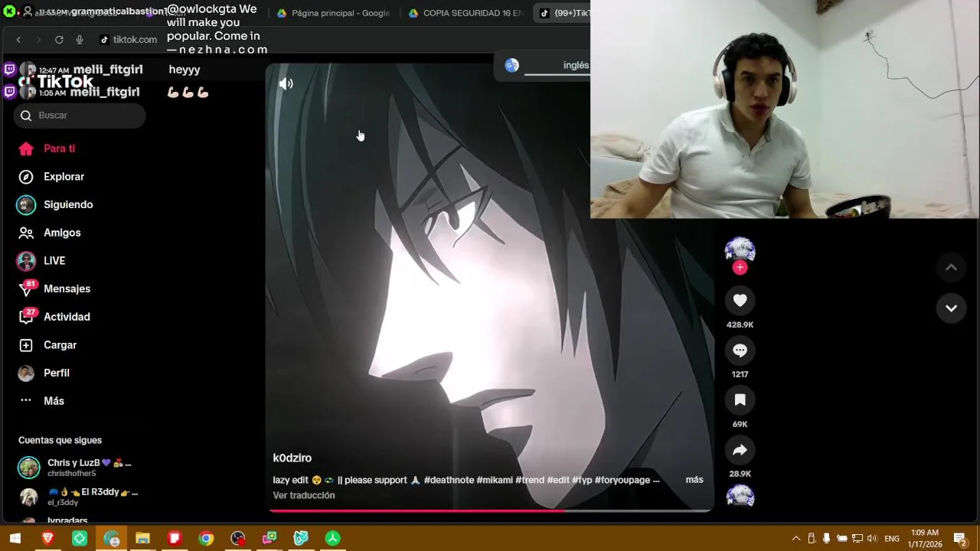Open comments with the speech bubble icon
980x551 pixels.
coord(740,350)
